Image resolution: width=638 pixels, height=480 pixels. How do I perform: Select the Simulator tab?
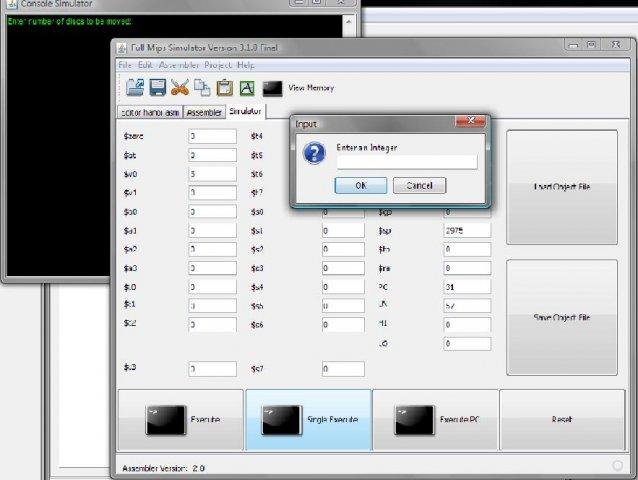(245, 111)
